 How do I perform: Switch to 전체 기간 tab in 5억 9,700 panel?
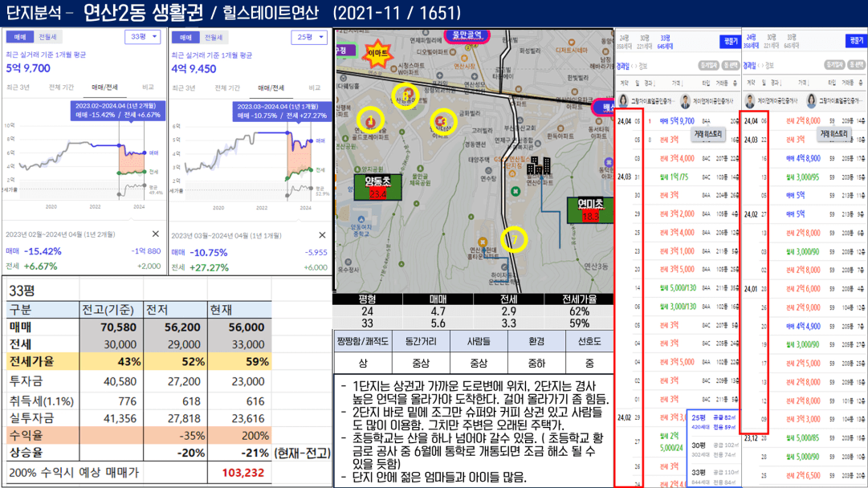click(x=61, y=87)
